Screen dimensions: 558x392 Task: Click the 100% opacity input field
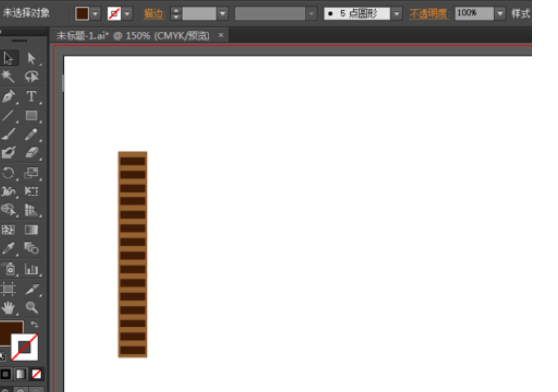[475, 13]
